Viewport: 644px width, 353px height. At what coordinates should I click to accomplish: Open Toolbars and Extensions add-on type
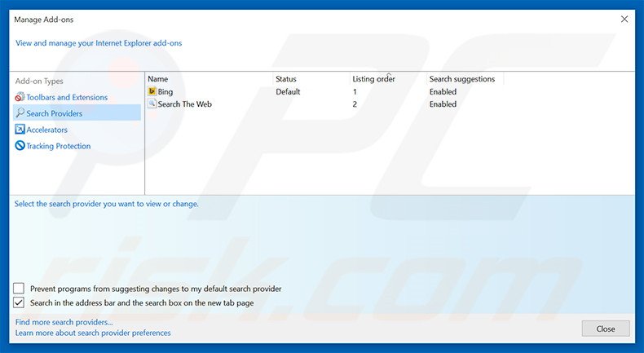pyautogui.click(x=67, y=97)
